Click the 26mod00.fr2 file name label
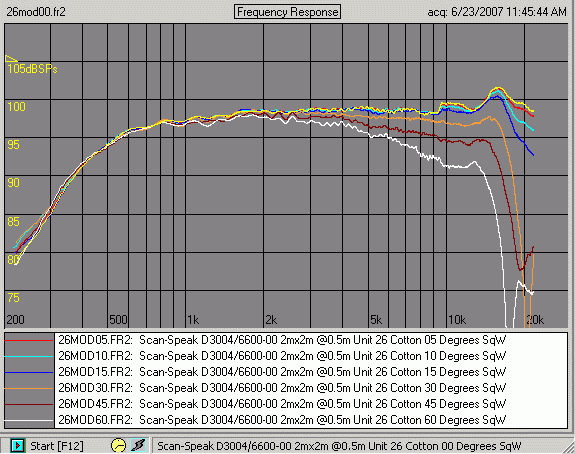The image size is (575, 454). [36, 12]
